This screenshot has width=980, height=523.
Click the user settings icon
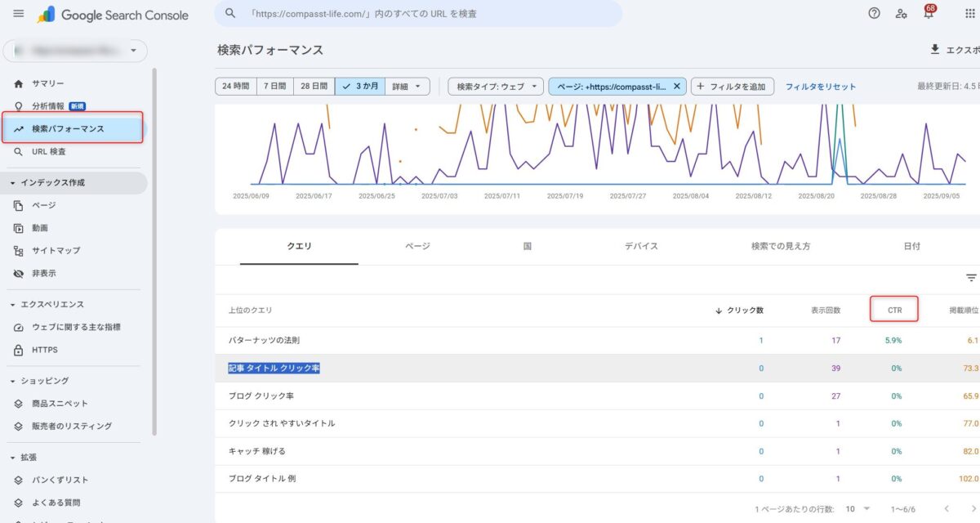pos(901,14)
